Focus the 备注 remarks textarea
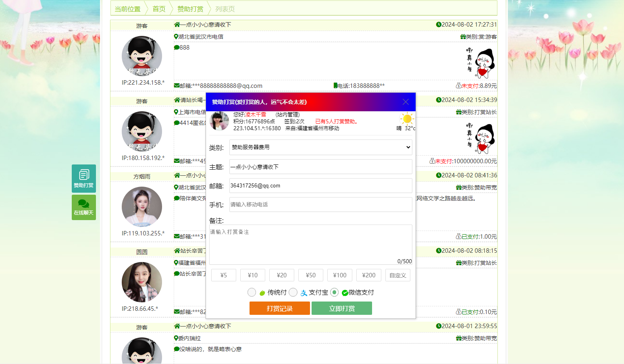The width and height of the screenshot is (624, 364). click(311, 245)
